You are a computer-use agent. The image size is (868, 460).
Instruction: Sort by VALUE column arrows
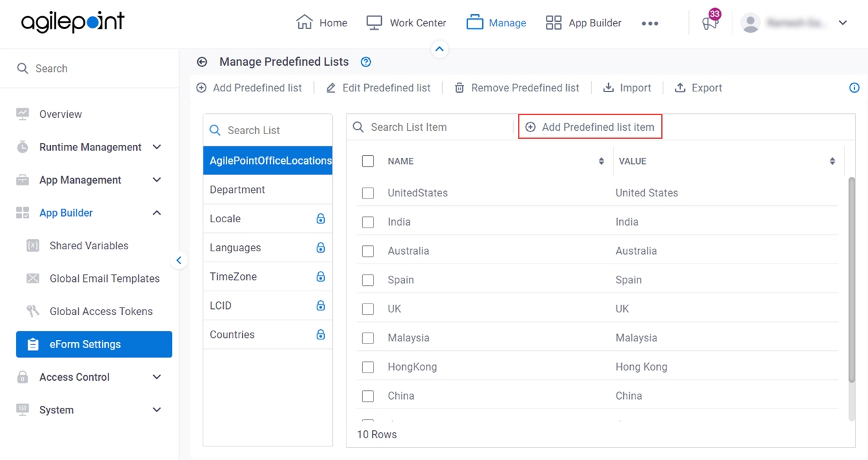pos(832,161)
